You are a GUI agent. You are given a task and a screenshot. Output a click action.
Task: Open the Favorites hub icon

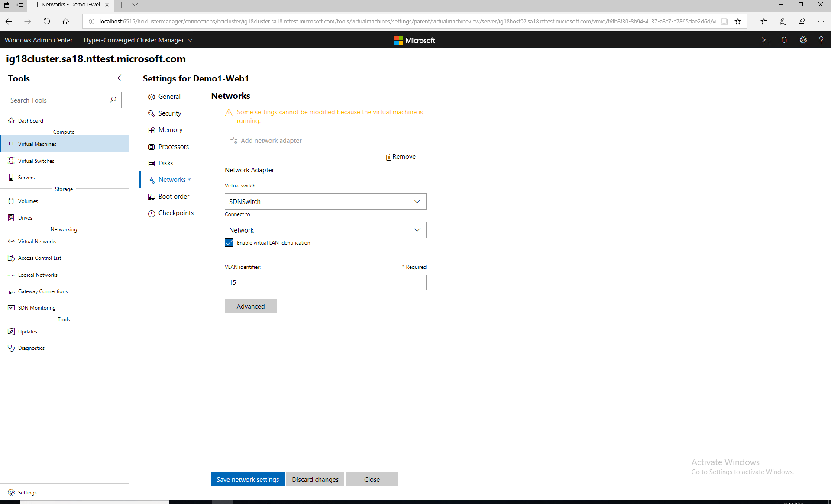(764, 21)
